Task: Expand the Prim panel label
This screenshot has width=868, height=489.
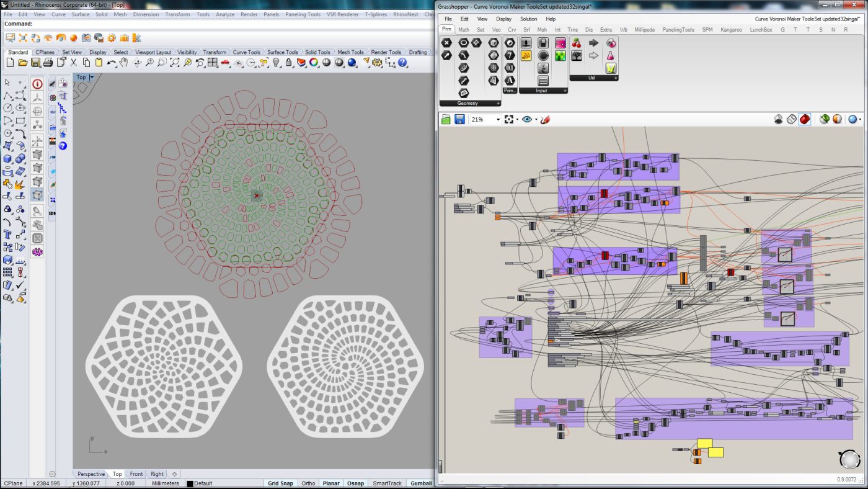Action: (510, 91)
